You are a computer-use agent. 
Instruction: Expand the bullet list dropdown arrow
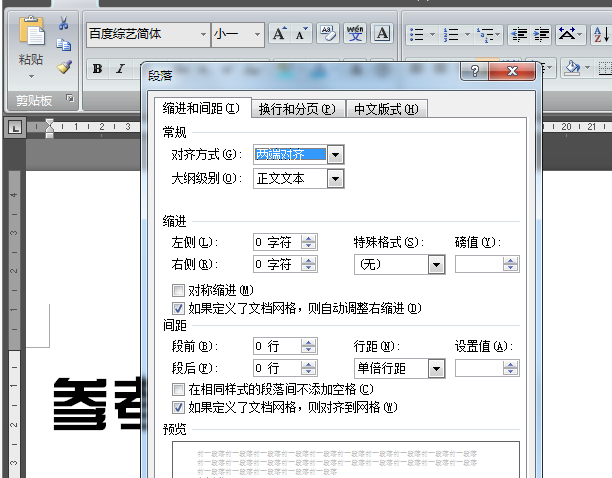(432, 34)
